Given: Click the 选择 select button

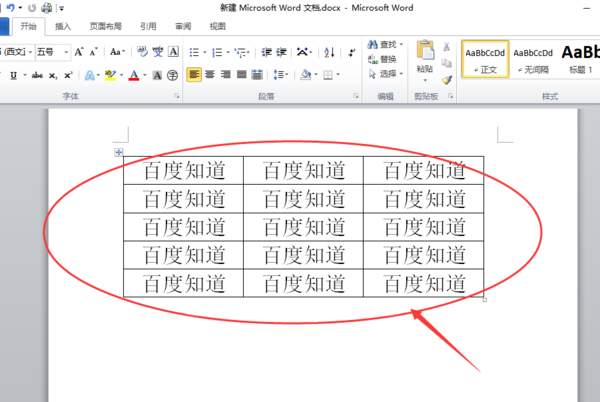Looking at the screenshot, I should 385,73.
